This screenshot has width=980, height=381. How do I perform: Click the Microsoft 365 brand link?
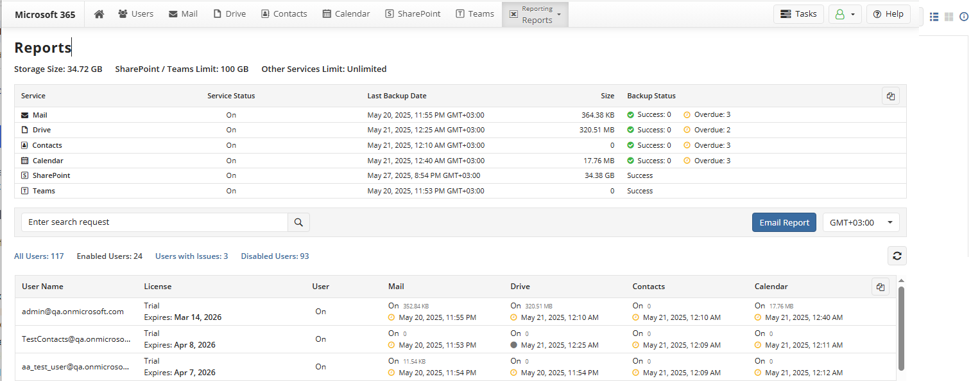tap(45, 14)
